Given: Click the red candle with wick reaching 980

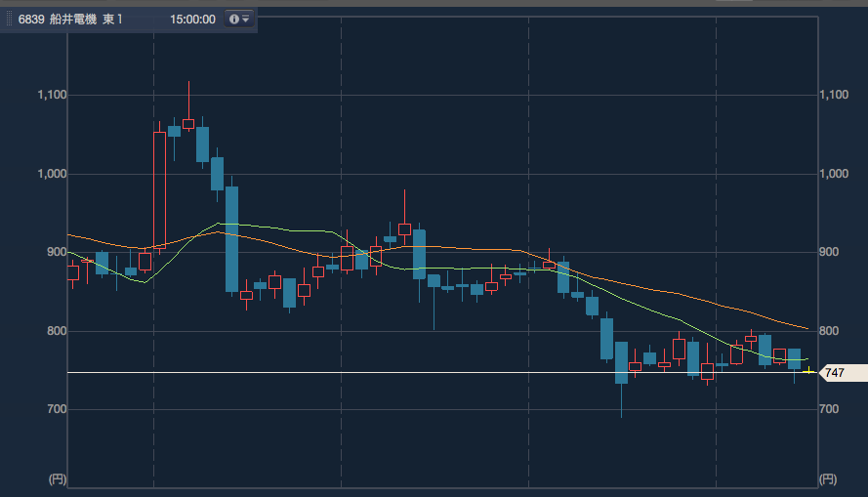Looking at the screenshot, I should (404, 229).
